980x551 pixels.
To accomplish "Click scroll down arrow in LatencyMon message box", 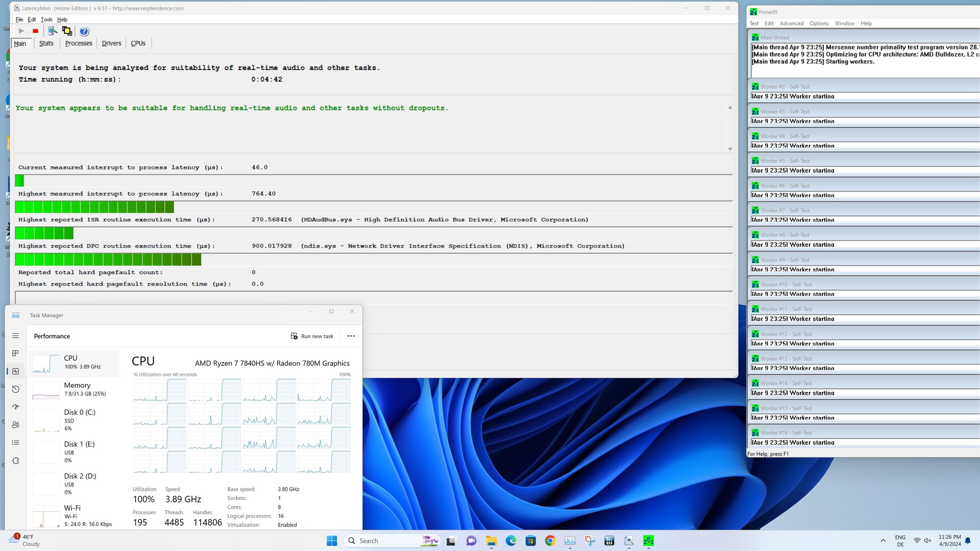I will tap(730, 149).
